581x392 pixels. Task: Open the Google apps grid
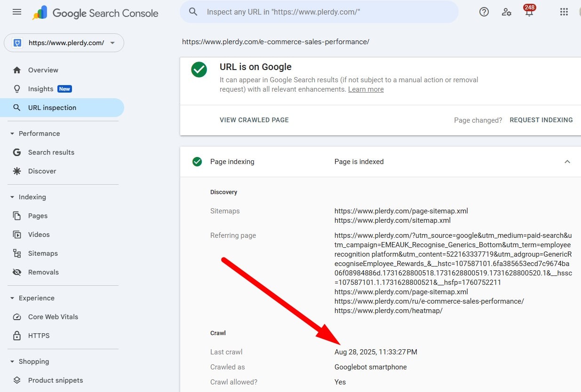point(564,12)
